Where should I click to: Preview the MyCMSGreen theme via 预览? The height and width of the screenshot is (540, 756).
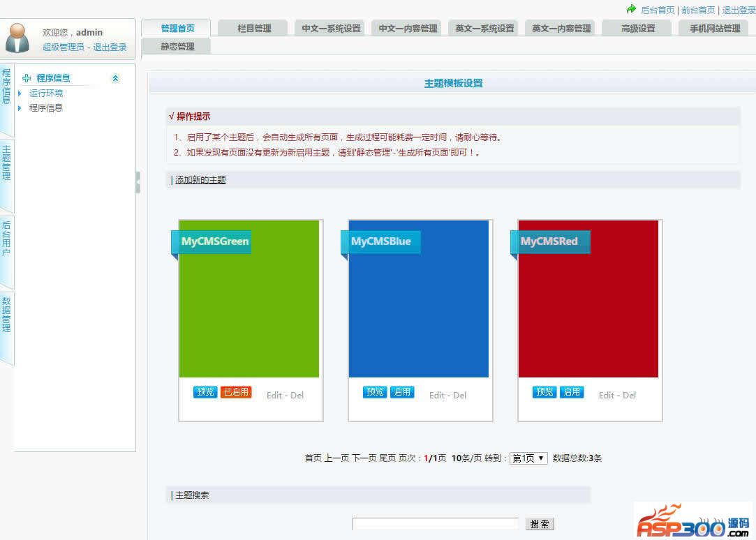[x=205, y=392]
